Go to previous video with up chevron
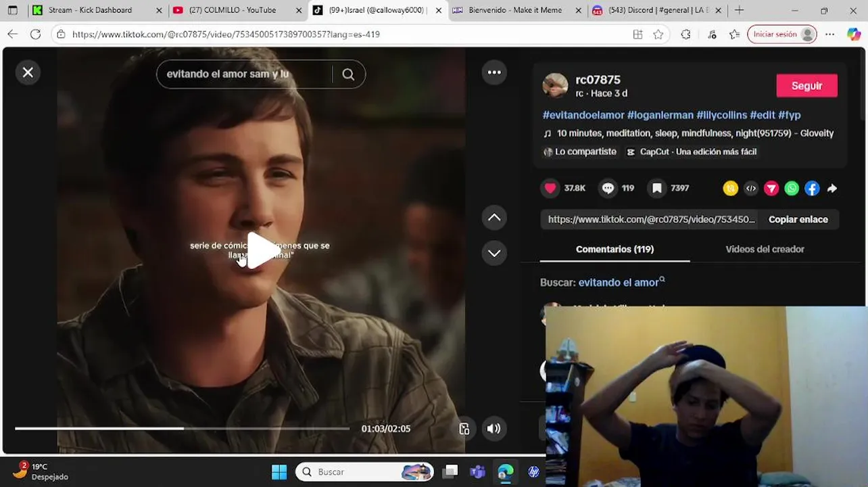 [x=494, y=218]
